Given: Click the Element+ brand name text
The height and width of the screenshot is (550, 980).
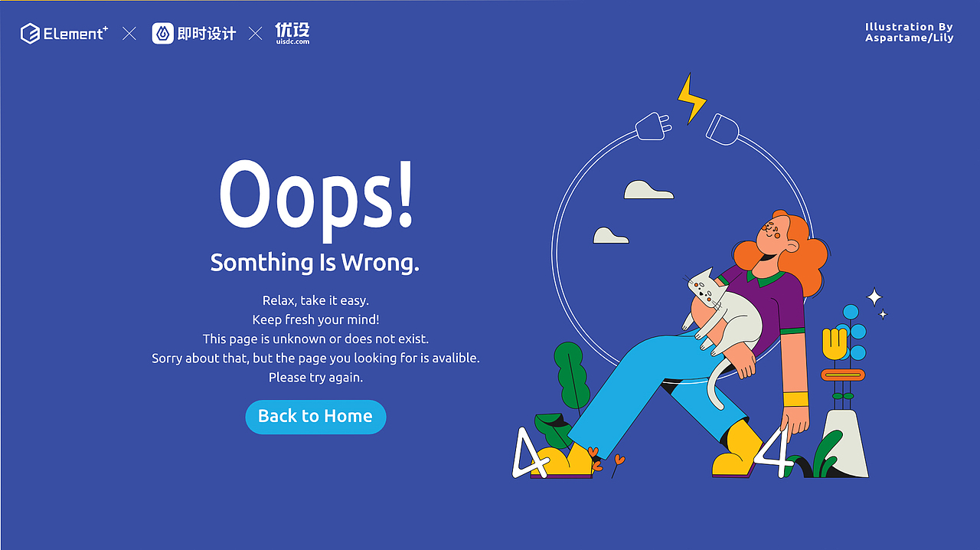Looking at the screenshot, I should pyautogui.click(x=76, y=33).
